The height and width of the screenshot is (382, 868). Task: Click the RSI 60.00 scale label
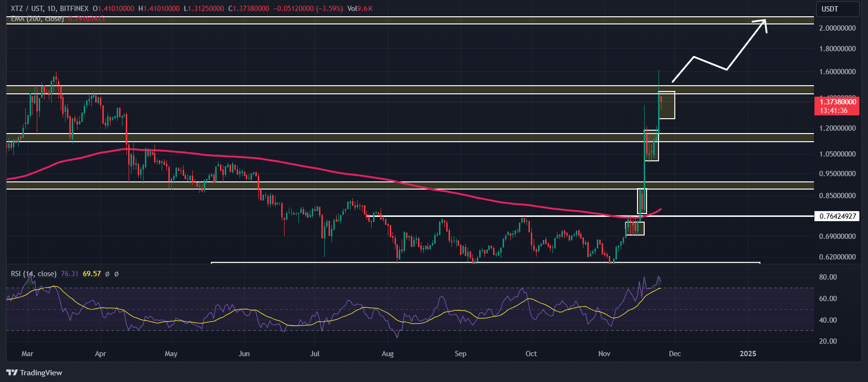coord(828,299)
